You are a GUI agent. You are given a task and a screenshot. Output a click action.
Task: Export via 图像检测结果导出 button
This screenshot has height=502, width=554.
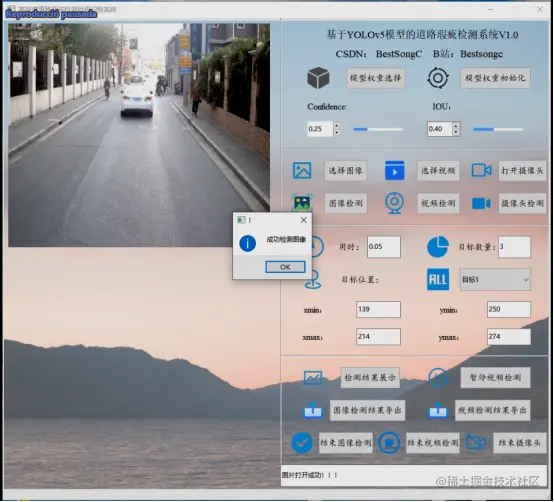(x=367, y=411)
